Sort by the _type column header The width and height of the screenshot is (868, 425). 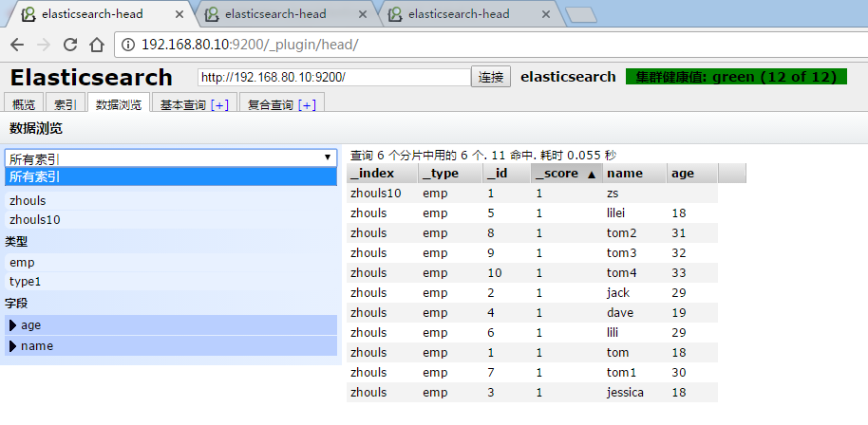pos(450,173)
